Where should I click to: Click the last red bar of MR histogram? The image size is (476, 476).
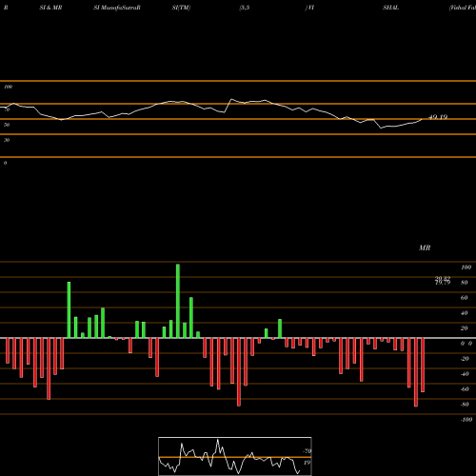tap(423, 365)
